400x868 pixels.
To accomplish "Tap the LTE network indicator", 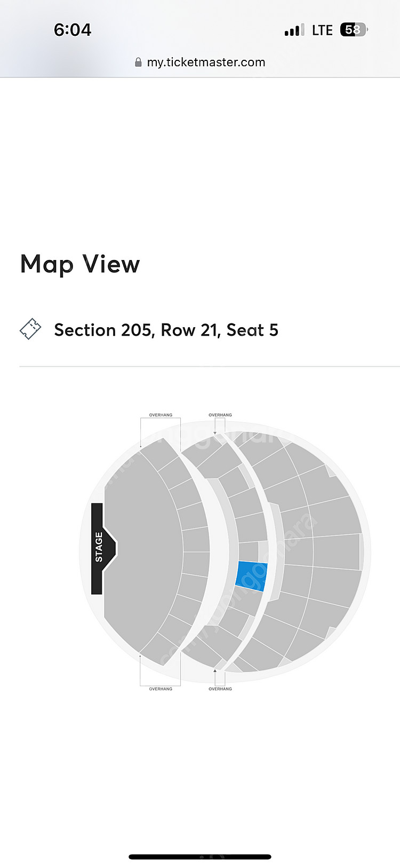I will pyautogui.click(x=322, y=30).
